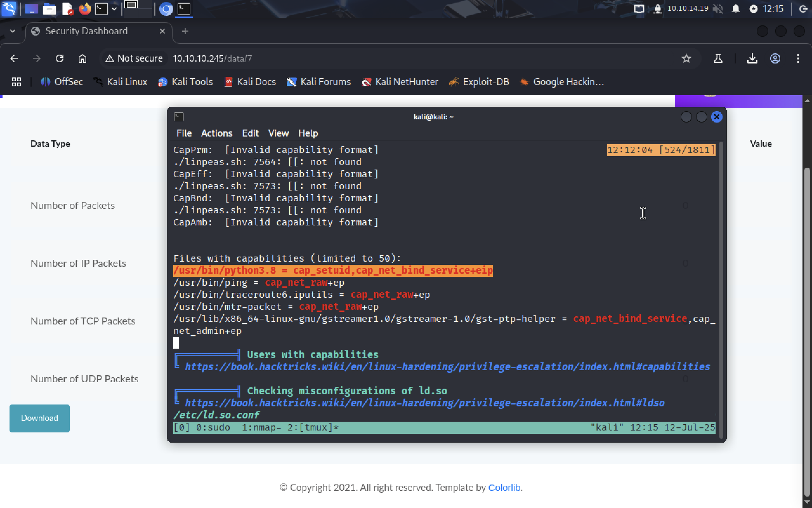This screenshot has height=508, width=812.
Task: Open the Kali NetHunter bookmark
Action: click(x=400, y=82)
